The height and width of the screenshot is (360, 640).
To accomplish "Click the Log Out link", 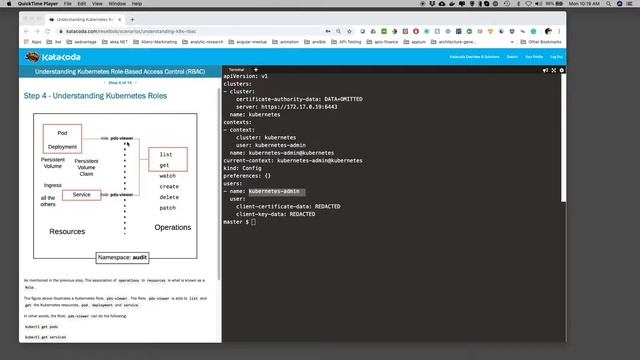I will coord(556,57).
